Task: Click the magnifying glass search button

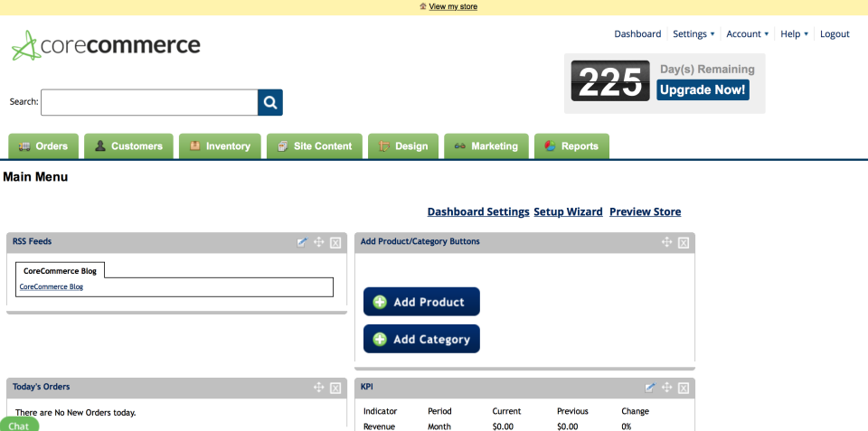Action: click(270, 102)
